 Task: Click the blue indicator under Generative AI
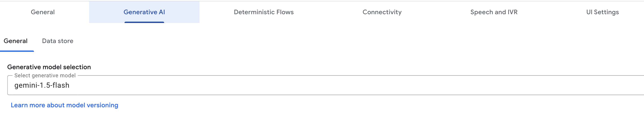tap(144, 22)
